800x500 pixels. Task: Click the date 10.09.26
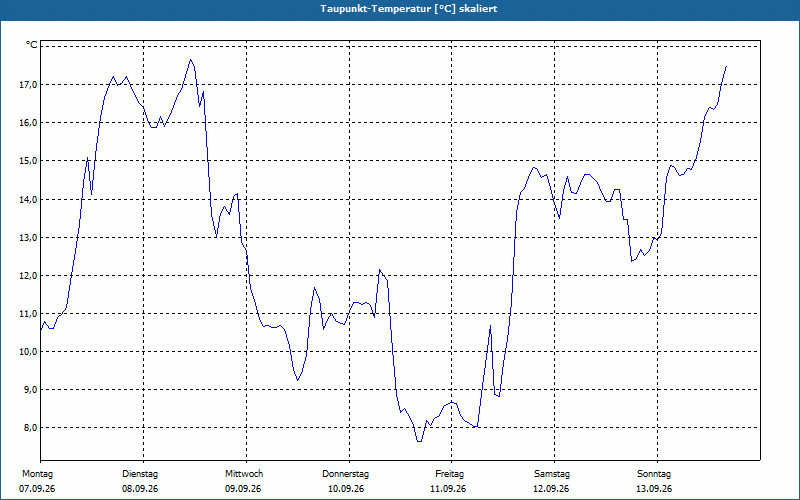tap(346, 489)
